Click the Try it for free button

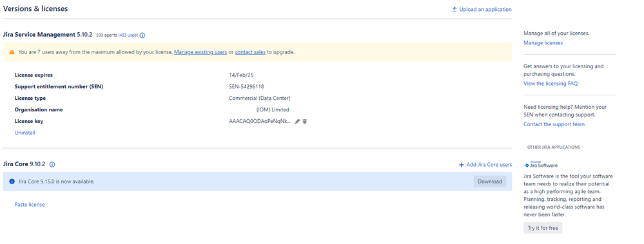click(543, 228)
